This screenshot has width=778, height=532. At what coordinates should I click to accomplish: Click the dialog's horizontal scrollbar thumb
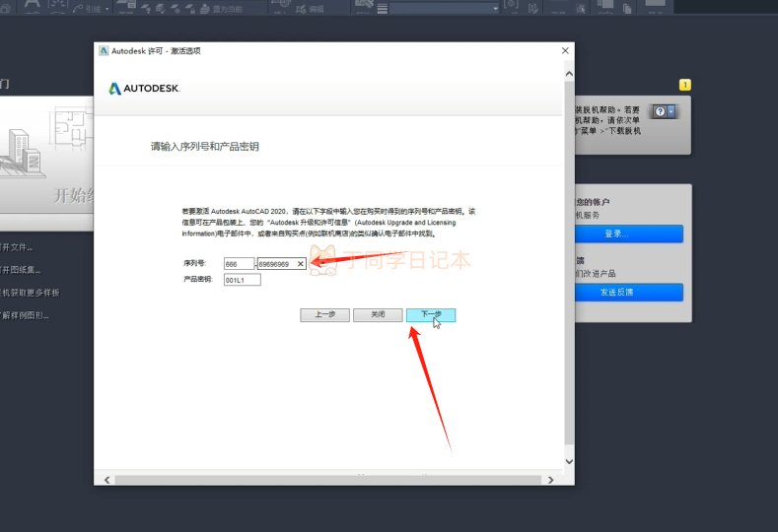pos(328,480)
